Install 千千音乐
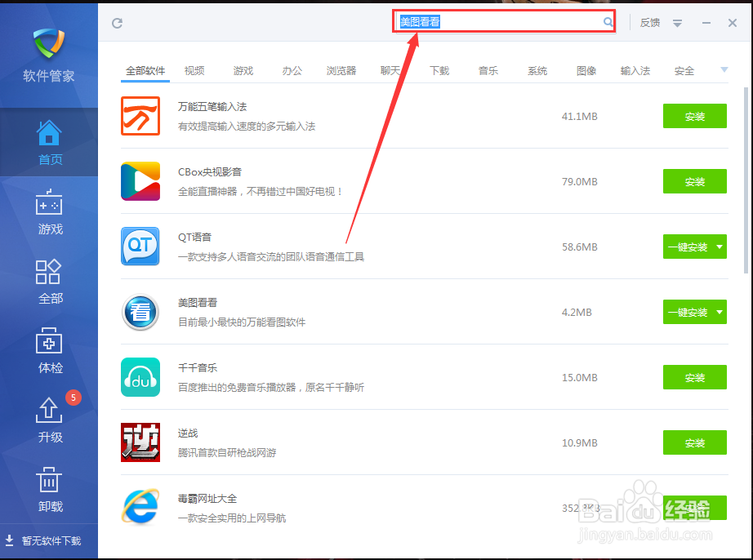 (x=694, y=377)
